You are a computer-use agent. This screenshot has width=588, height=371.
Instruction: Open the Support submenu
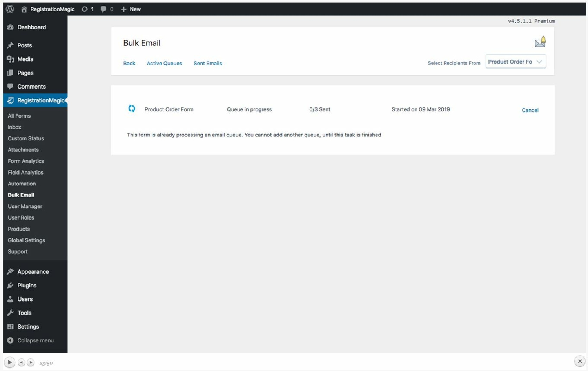(x=18, y=252)
